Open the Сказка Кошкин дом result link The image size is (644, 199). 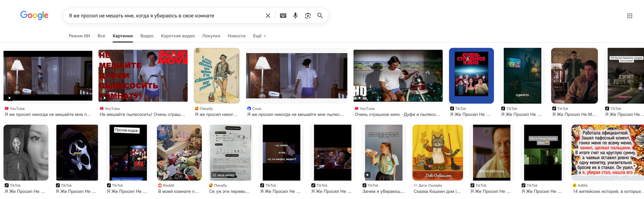[437, 191]
